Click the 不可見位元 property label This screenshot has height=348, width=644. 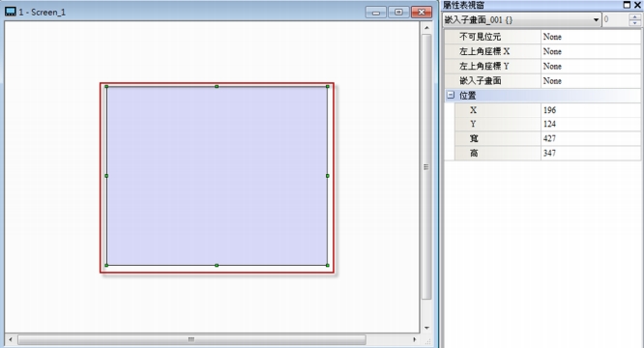click(x=480, y=37)
